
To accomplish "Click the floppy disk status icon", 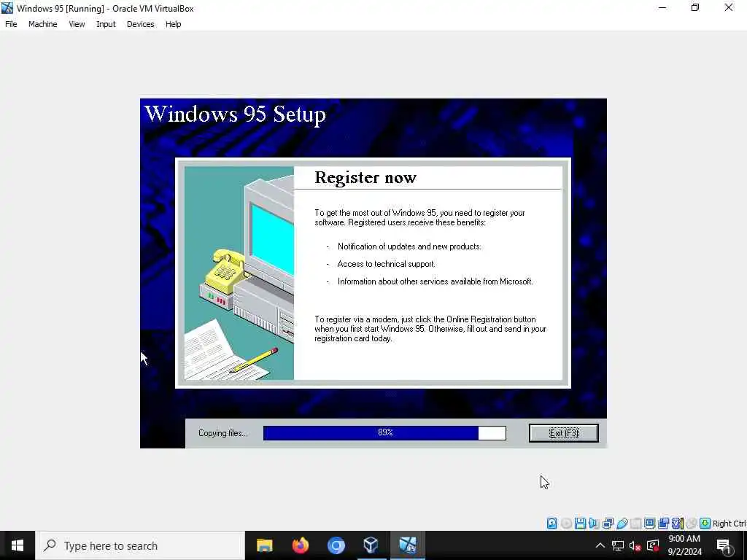I will click(x=580, y=524).
